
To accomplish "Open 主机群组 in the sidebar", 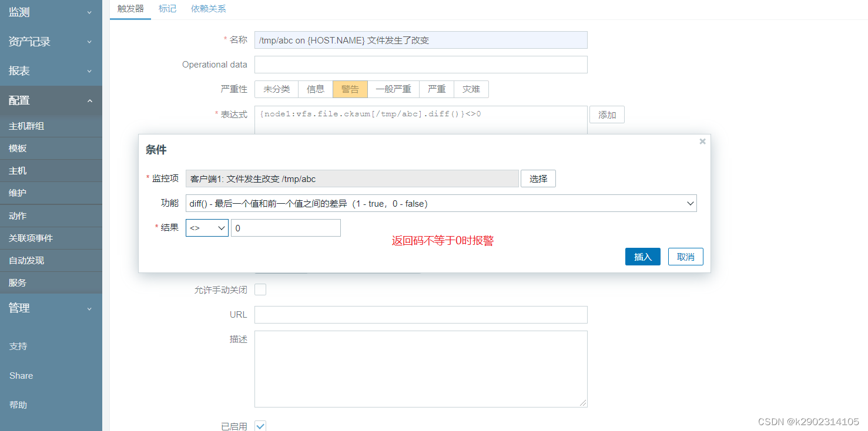I will point(51,126).
